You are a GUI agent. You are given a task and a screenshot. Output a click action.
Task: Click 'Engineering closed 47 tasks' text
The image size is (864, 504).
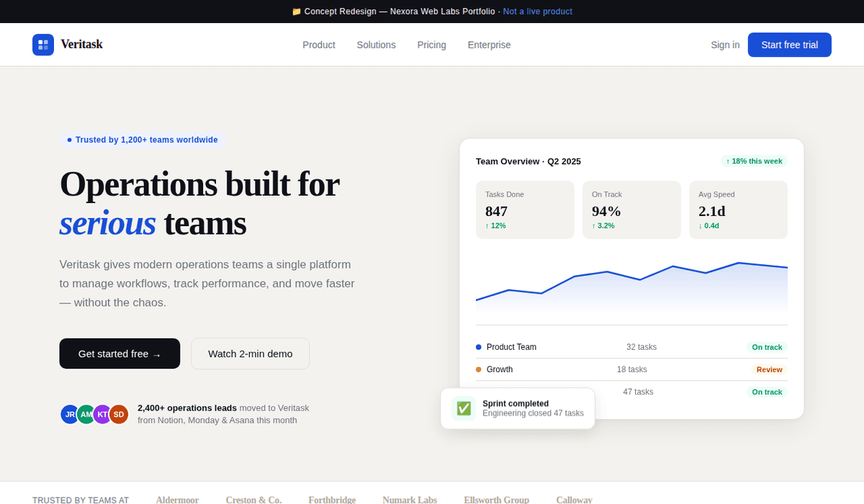533,413
